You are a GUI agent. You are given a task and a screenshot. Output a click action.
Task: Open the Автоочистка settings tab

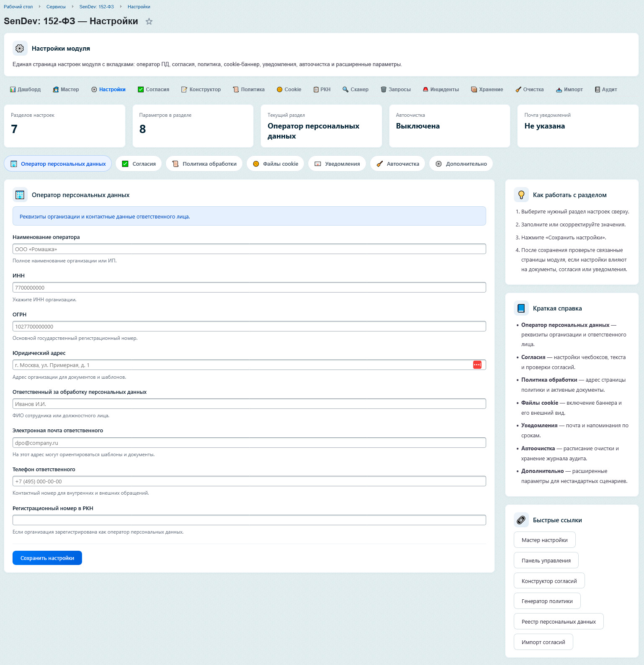[397, 164]
